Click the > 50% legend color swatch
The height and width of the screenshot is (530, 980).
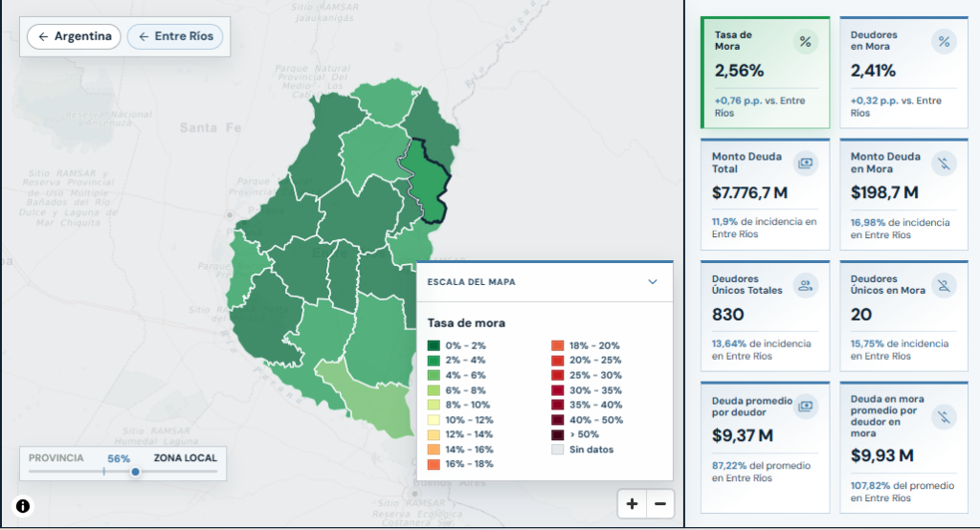pos(558,434)
